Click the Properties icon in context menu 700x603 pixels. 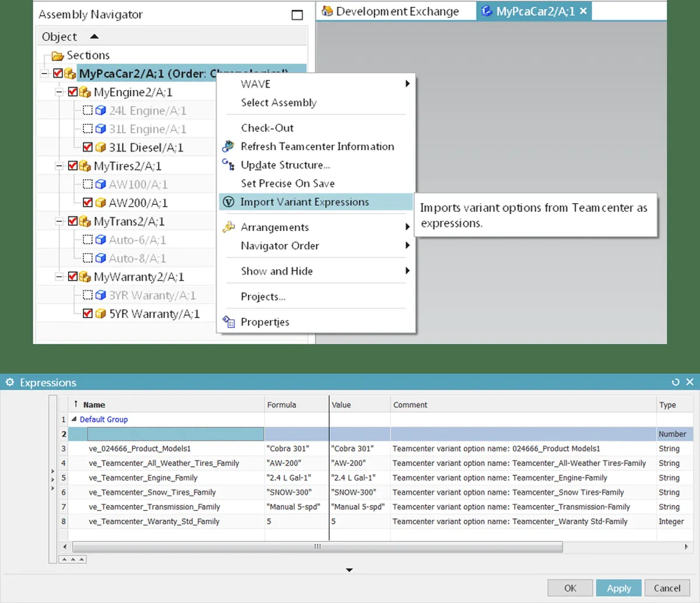tap(229, 322)
